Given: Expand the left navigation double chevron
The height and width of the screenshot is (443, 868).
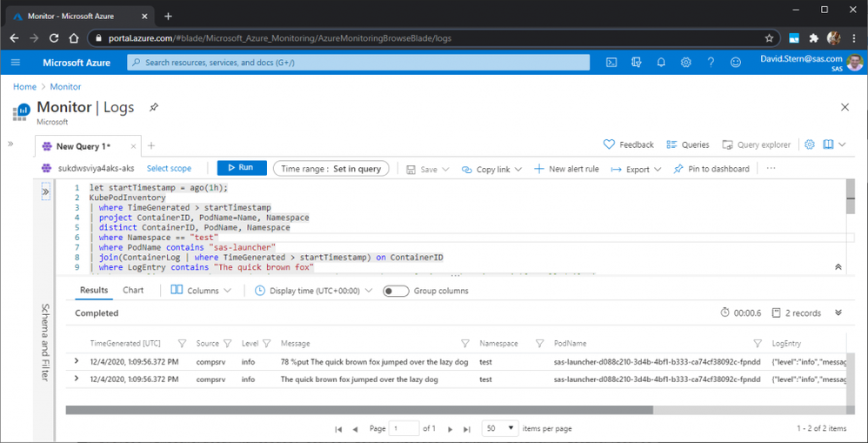Looking at the screenshot, I should 10,144.
